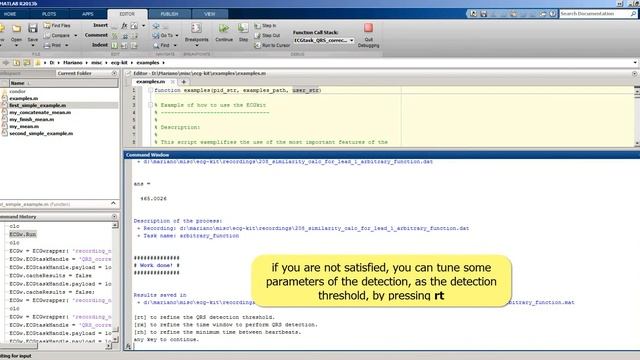Continue execution with the Continue button
Viewport: 640px width, 360px height.
tap(224, 32)
